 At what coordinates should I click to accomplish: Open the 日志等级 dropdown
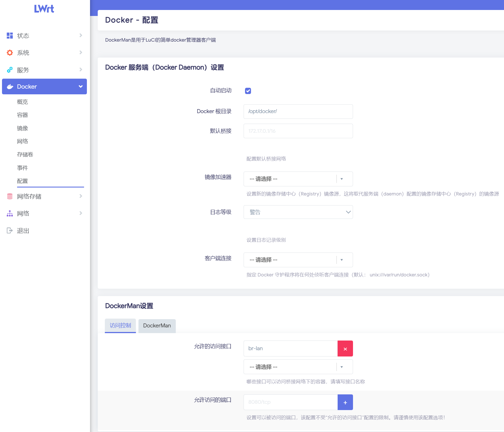tap(298, 212)
